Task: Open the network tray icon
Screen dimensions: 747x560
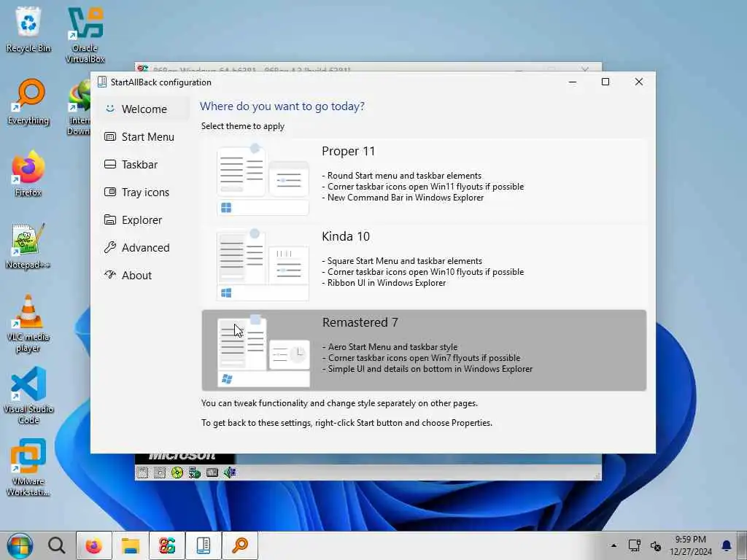Action: click(634, 545)
